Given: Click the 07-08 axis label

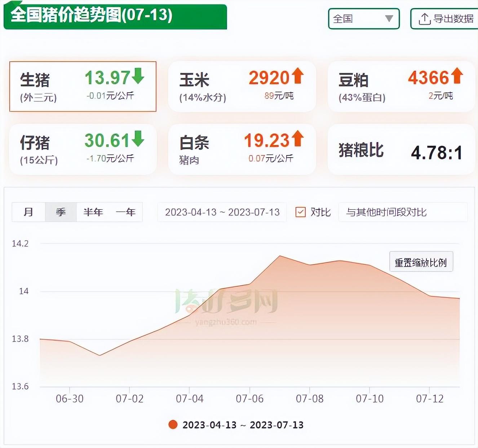Looking at the screenshot, I should pyautogui.click(x=310, y=399).
